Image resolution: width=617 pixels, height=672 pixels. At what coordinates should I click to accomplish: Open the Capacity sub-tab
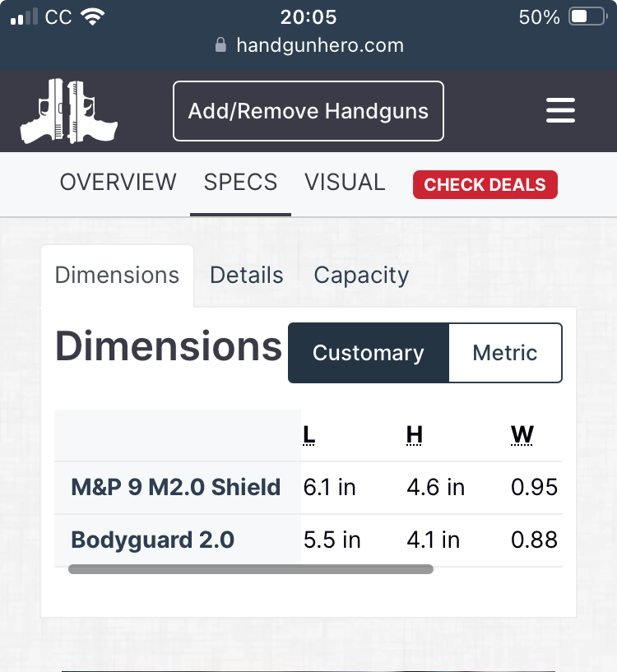[x=361, y=276]
